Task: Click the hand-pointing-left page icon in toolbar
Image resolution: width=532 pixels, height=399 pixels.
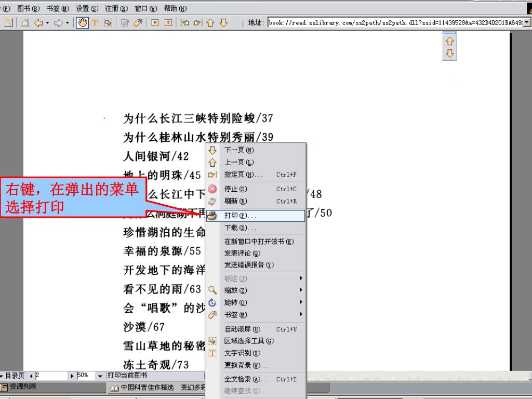Action: [x=185, y=23]
